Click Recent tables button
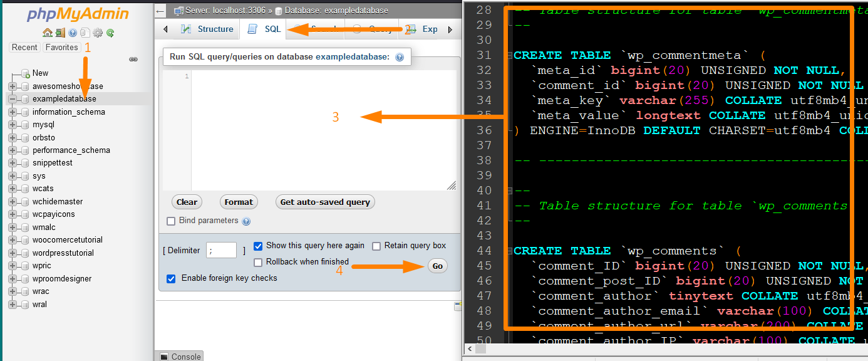This screenshot has width=868, height=361. (x=25, y=48)
